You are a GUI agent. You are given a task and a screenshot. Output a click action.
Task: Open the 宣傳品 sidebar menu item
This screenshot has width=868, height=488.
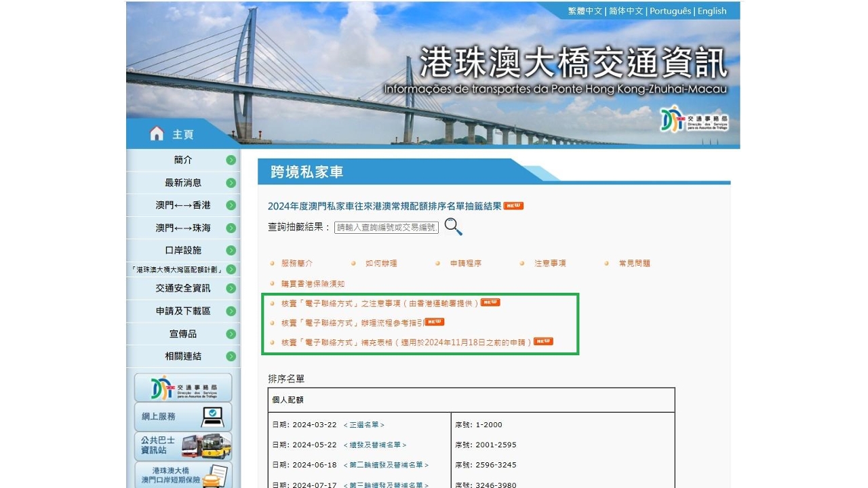(x=183, y=334)
